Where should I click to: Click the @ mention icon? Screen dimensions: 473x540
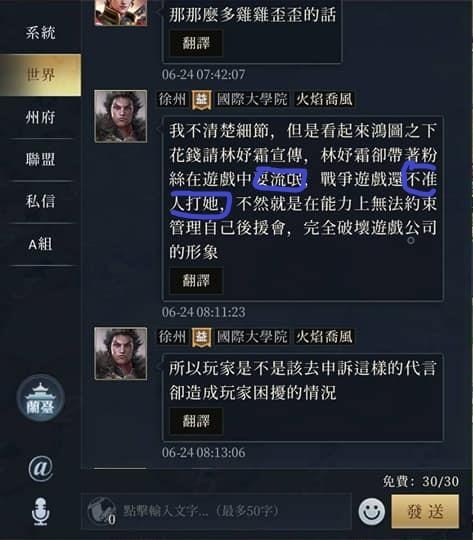[x=41, y=468]
